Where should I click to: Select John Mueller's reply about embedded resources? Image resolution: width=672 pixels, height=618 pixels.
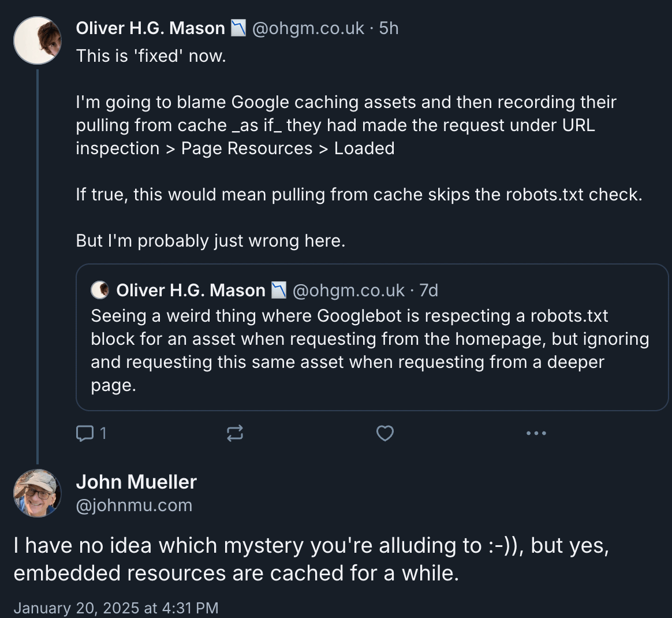tap(312, 559)
